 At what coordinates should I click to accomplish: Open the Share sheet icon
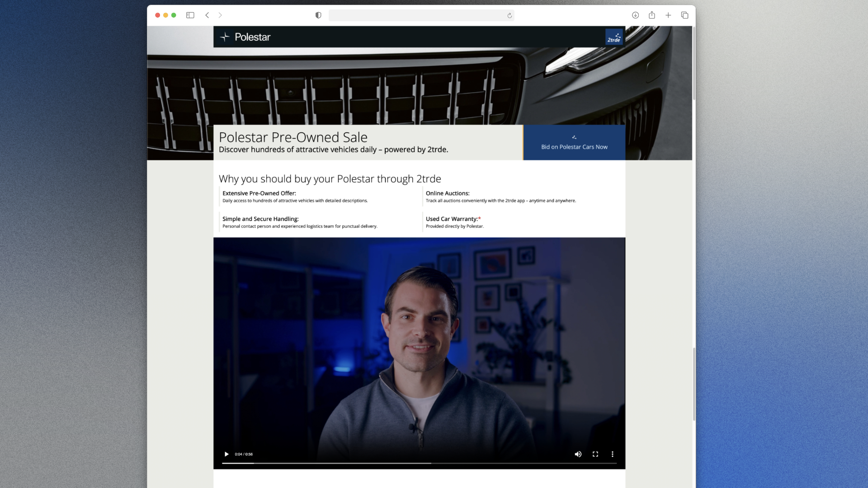651,15
